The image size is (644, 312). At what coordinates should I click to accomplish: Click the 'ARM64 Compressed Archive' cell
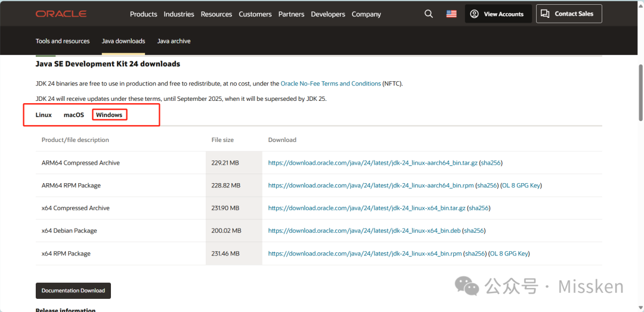click(80, 163)
